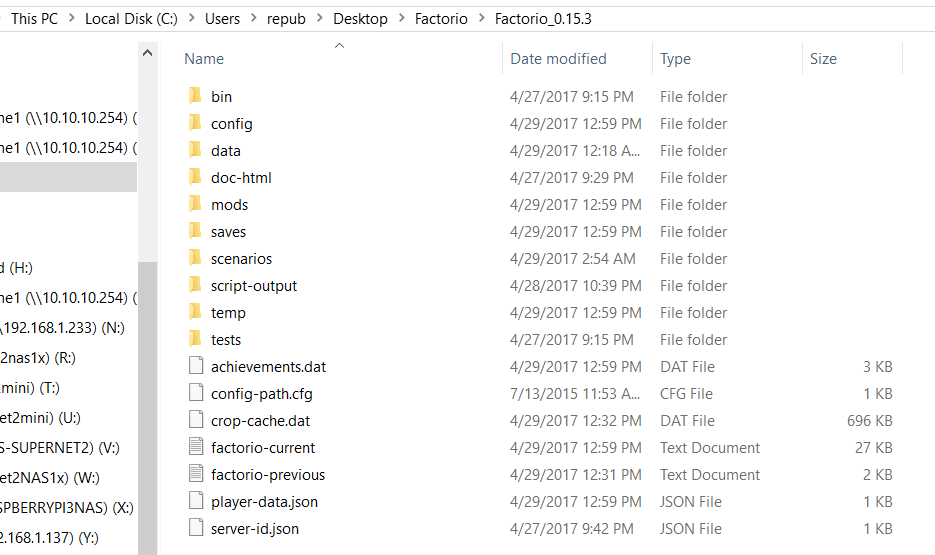
Task: Click the data folder icon
Action: tap(195, 149)
